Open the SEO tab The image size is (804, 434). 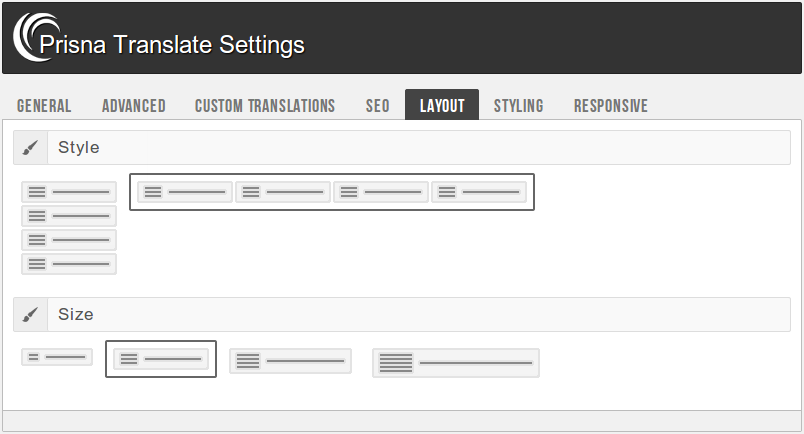[378, 106]
